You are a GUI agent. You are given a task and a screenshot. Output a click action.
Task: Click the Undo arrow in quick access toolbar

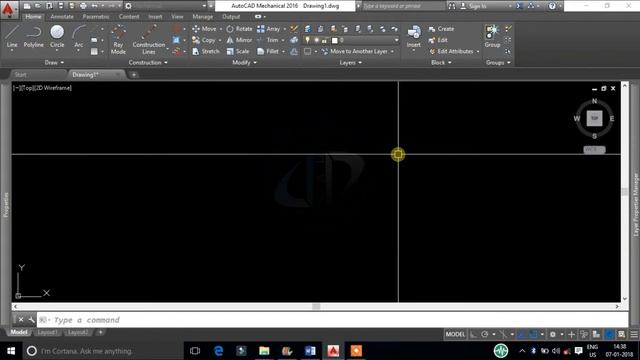click(x=95, y=6)
